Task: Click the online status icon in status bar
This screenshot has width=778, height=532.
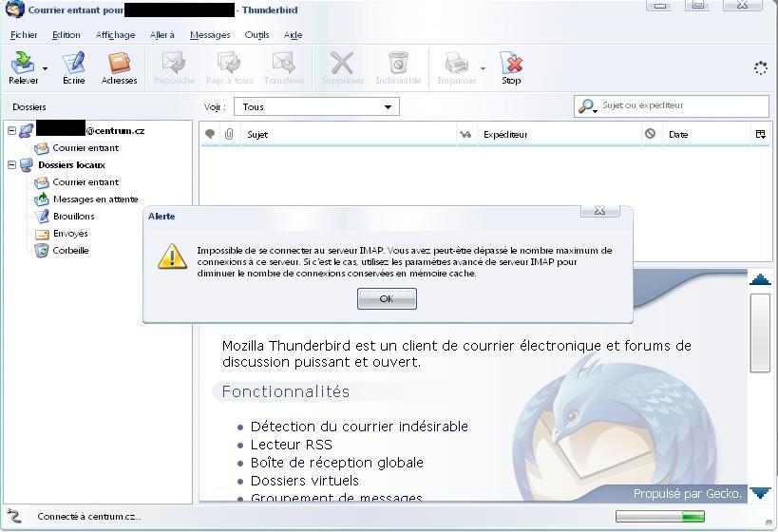Action: point(14,516)
